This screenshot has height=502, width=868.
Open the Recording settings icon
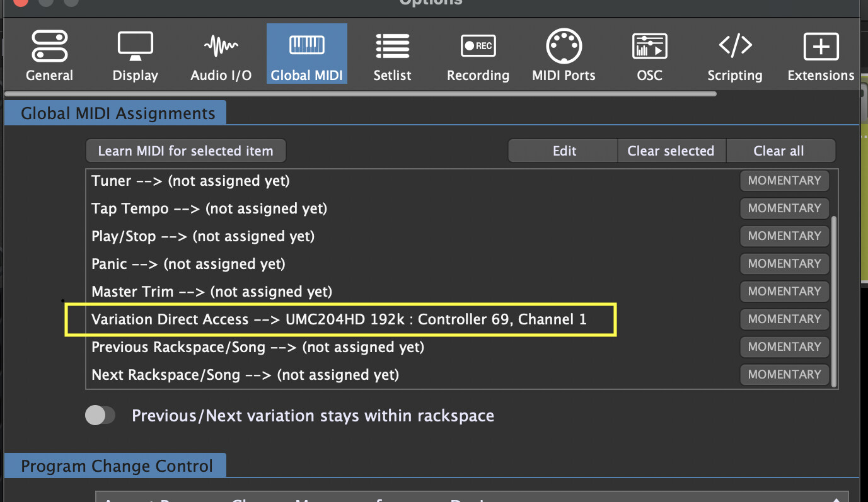pyautogui.click(x=478, y=47)
